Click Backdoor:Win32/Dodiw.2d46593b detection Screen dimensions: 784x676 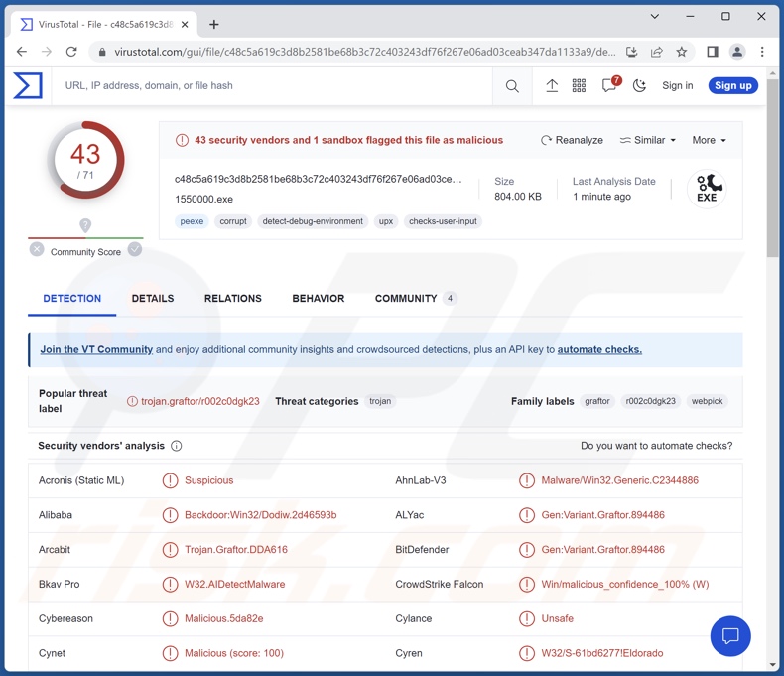click(x=260, y=515)
